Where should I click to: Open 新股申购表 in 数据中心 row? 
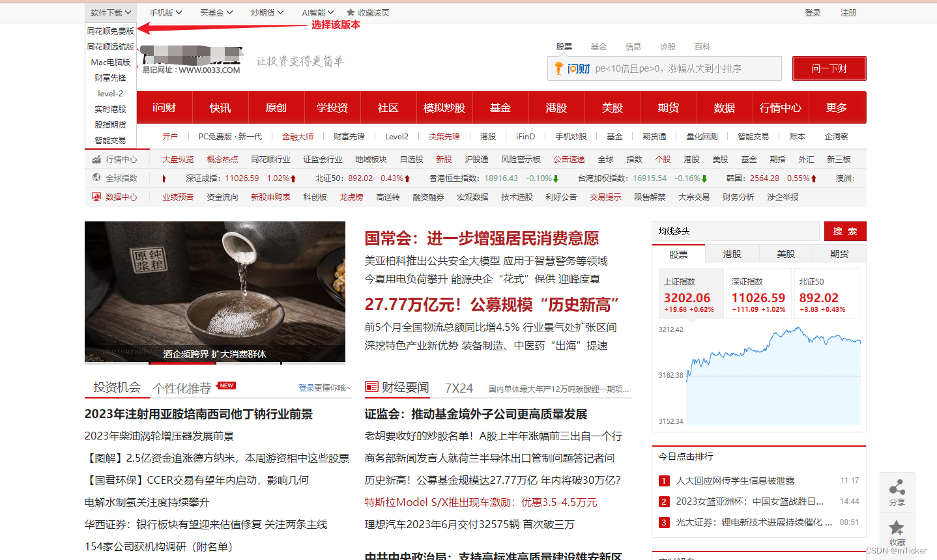(x=270, y=197)
